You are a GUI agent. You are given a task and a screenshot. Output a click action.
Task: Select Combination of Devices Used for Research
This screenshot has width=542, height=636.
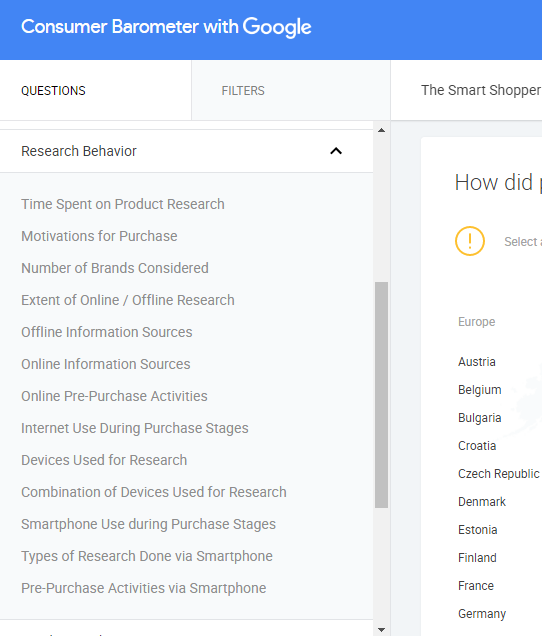coord(154,492)
